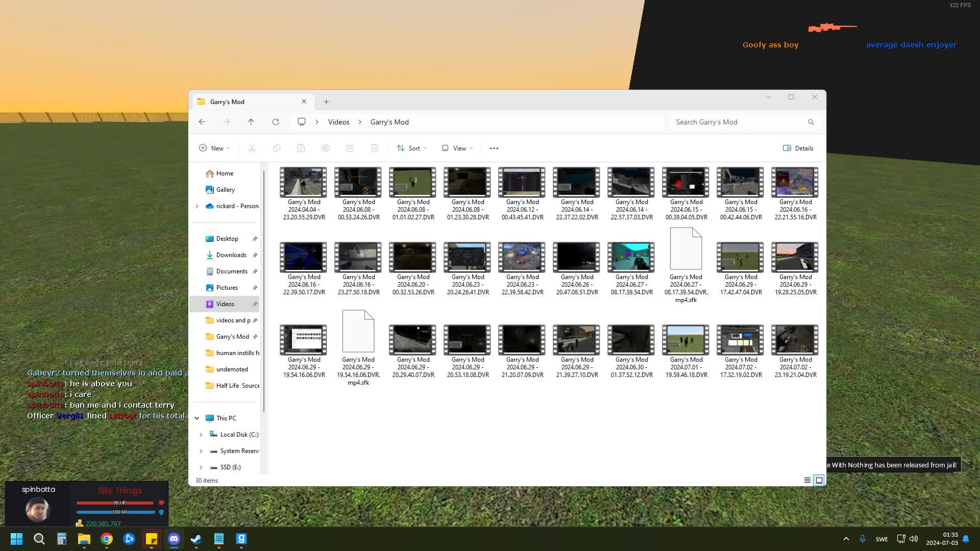Click the Share icon in the toolbar
980x551 pixels.
point(350,148)
